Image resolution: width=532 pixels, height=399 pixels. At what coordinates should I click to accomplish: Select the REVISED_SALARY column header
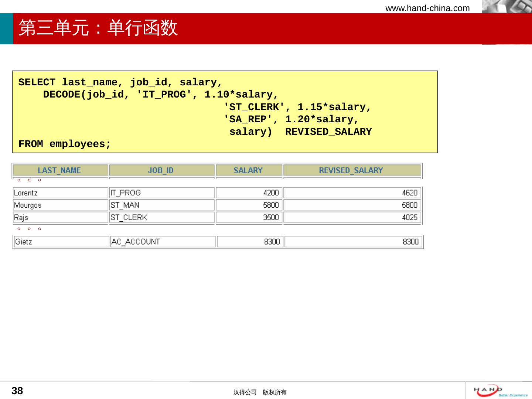click(351, 170)
